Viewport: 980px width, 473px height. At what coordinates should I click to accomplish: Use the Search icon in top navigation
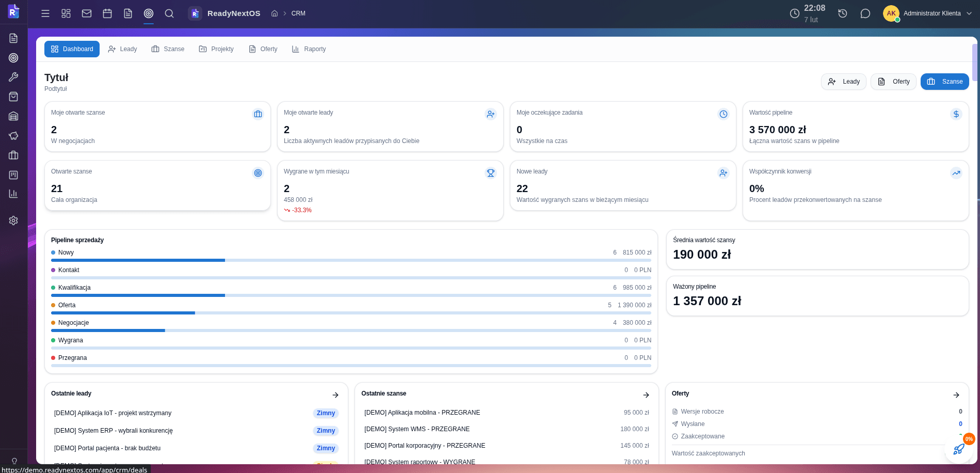click(169, 13)
